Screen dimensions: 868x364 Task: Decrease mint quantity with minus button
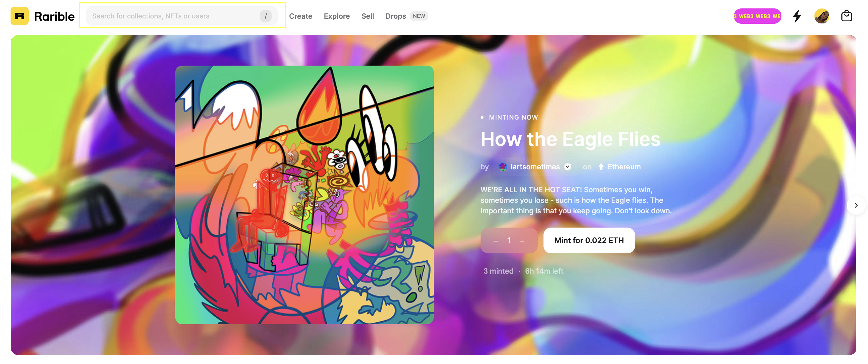pos(496,241)
